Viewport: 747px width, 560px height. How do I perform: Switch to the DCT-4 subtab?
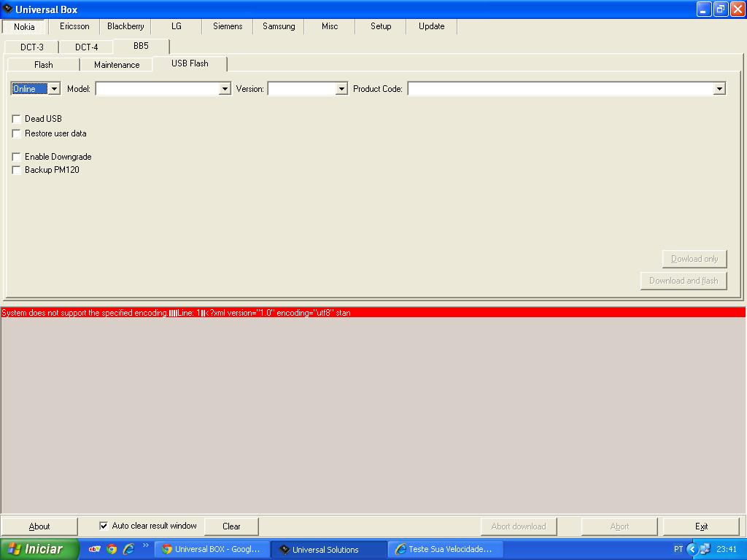pyautogui.click(x=86, y=47)
